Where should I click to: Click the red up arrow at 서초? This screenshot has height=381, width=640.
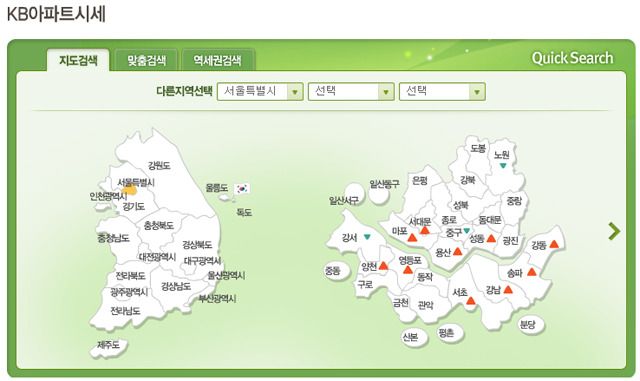[471, 301]
